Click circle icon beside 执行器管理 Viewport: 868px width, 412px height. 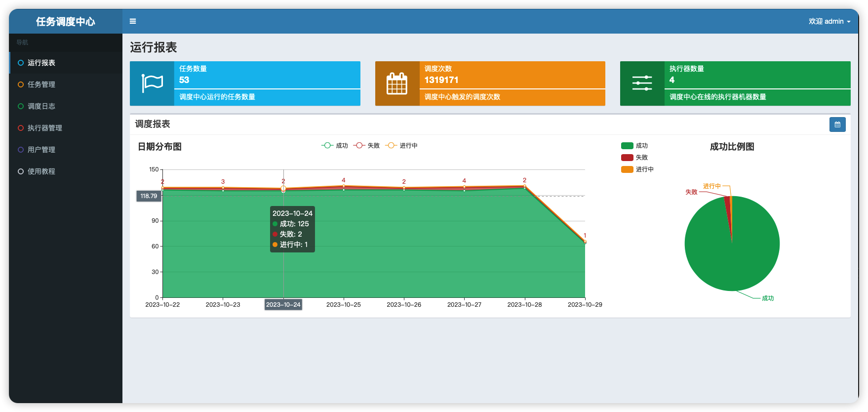(x=21, y=128)
